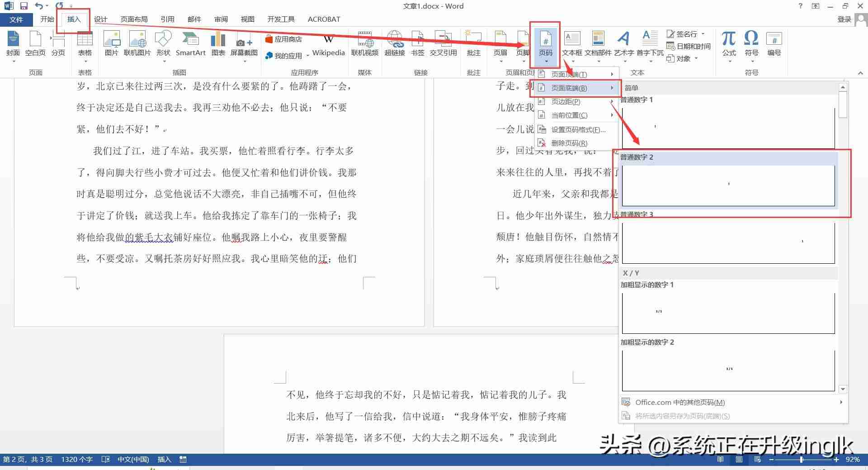Open My Apps (我的应用) dropdown

(x=287, y=56)
